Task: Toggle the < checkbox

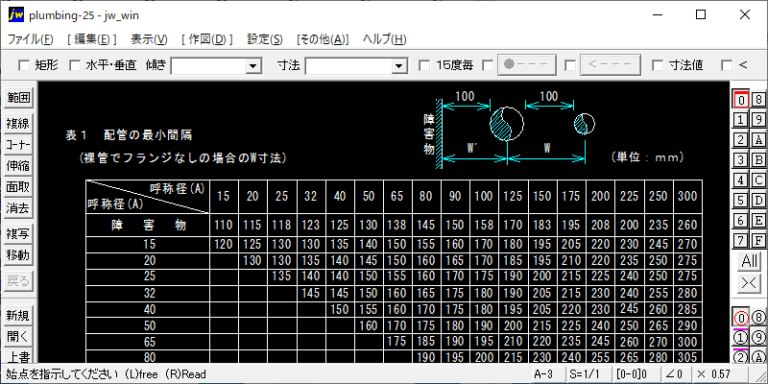Action: point(727,65)
